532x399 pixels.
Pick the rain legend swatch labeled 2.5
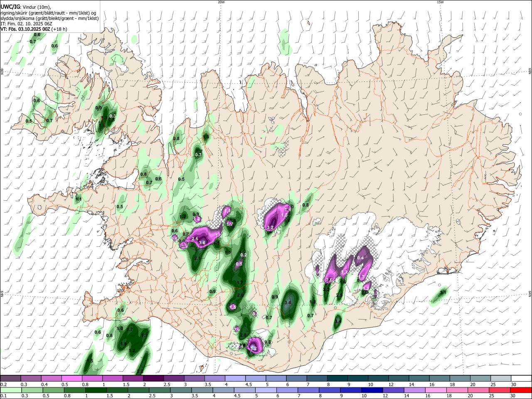pyautogui.click(x=160, y=390)
